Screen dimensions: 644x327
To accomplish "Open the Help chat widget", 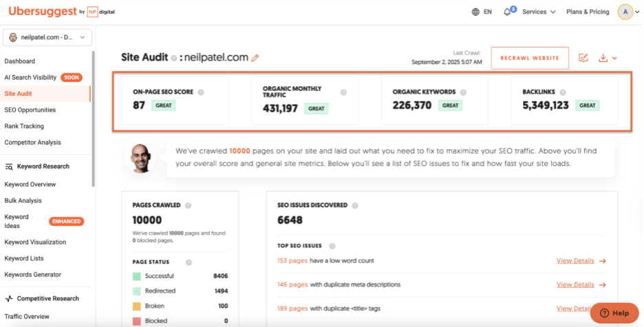I will (614, 313).
